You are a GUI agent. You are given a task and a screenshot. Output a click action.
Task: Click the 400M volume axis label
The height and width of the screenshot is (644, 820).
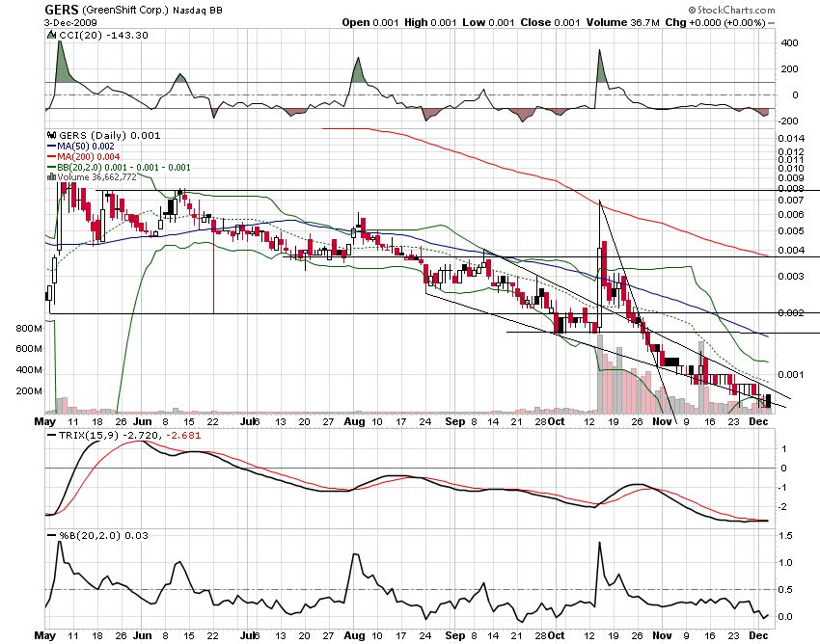tap(29, 369)
